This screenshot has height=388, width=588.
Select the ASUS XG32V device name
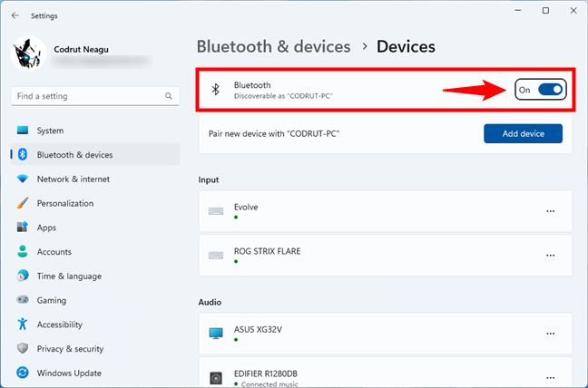[258, 330]
